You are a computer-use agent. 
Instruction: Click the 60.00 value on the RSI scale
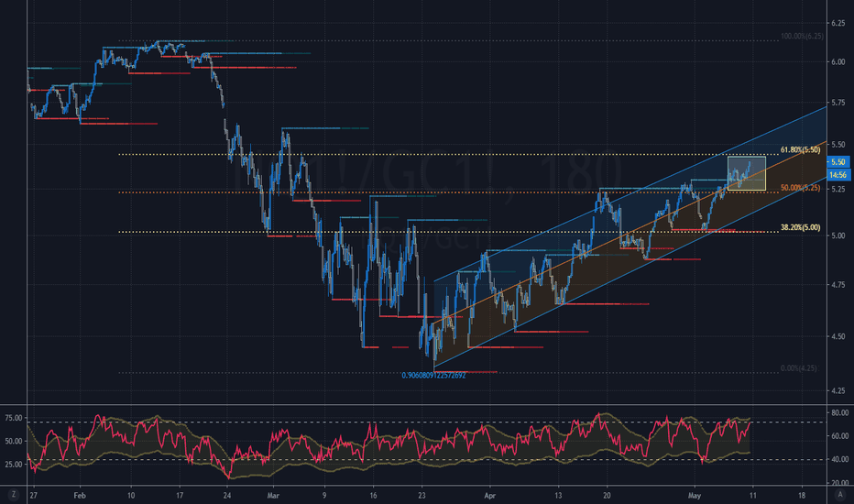[840, 436]
